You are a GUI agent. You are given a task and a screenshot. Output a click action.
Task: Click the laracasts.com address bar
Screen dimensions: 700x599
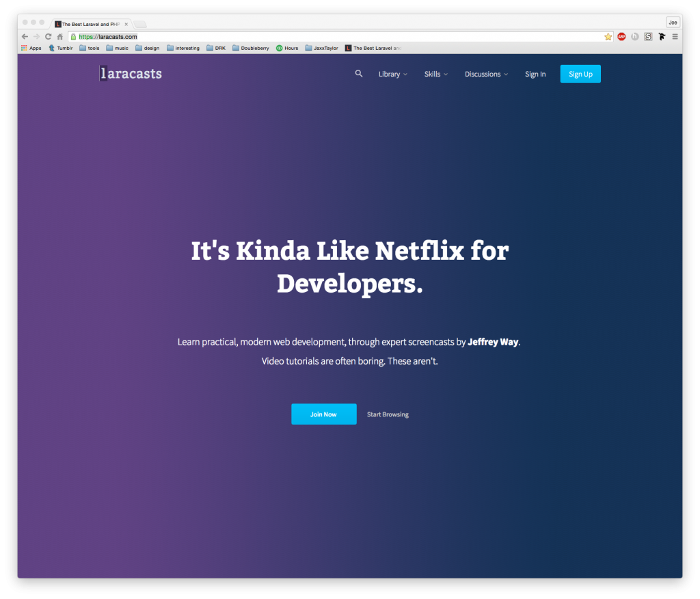coord(339,37)
